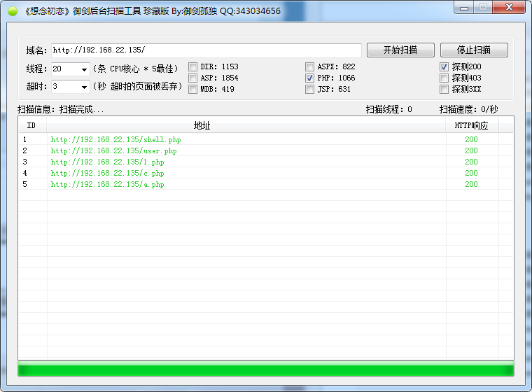Click the 扫描信息: 扫描完成 status text

[x=61, y=110]
